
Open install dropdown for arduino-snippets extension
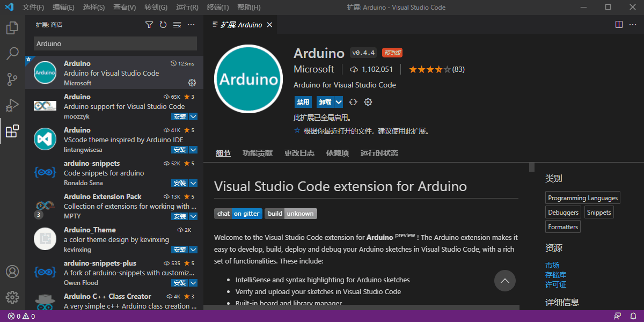pyautogui.click(x=193, y=183)
